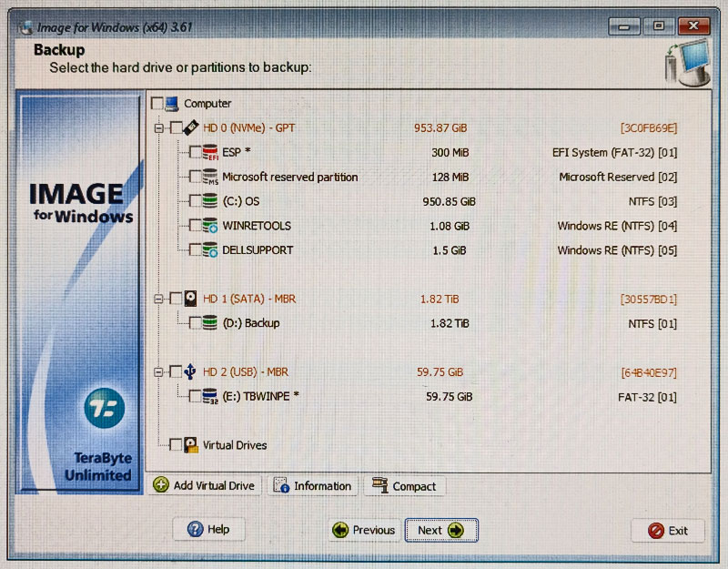Collapse the HD 2 (USB) tree node

point(158,372)
